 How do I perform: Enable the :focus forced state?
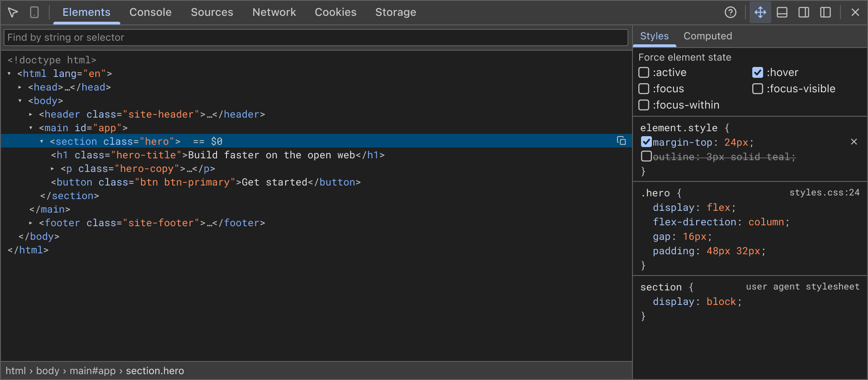[644, 89]
